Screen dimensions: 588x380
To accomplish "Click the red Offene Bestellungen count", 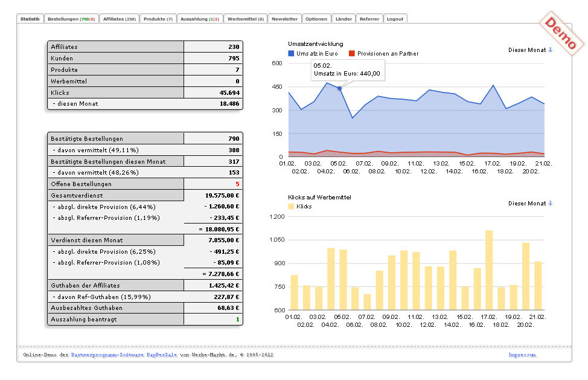I will point(237,184).
